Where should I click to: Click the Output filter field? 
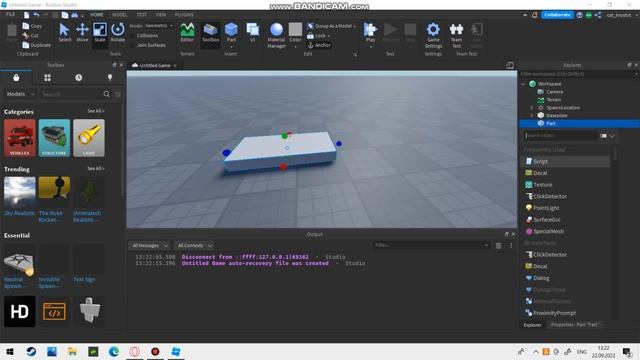[x=431, y=245]
